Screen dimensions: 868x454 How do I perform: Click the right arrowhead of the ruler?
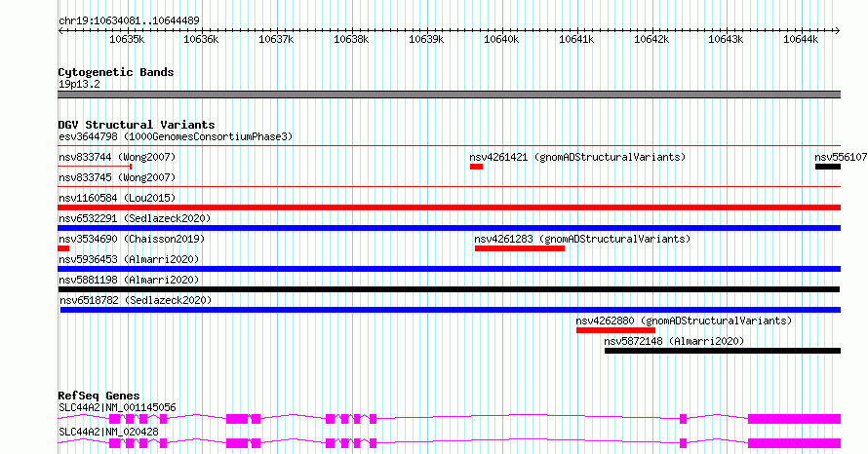click(838, 31)
